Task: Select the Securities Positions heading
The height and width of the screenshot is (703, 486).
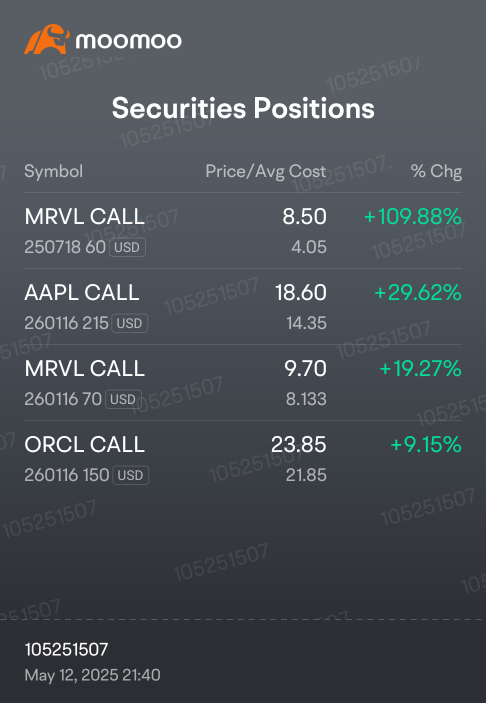Action: [x=243, y=108]
